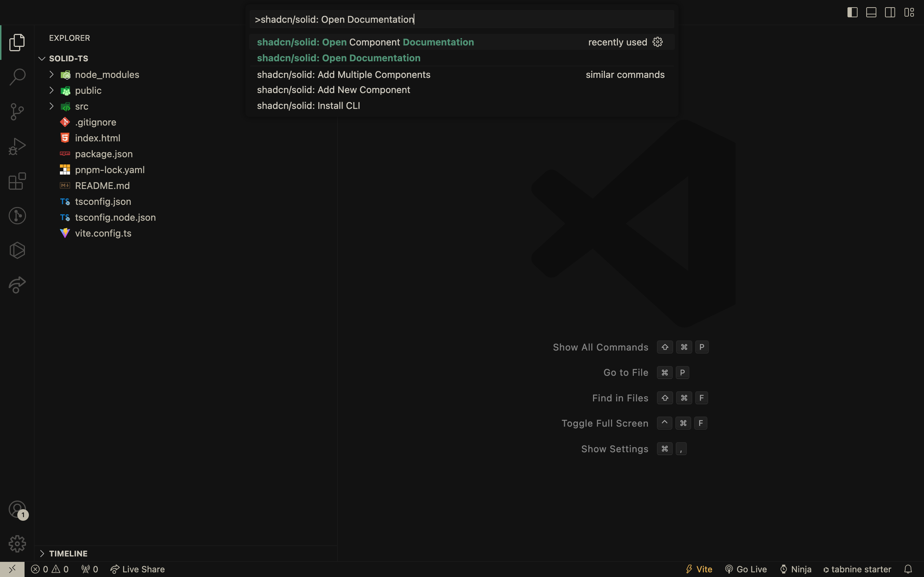
Task: Click the settings gear icon next to recently used
Action: point(658,42)
